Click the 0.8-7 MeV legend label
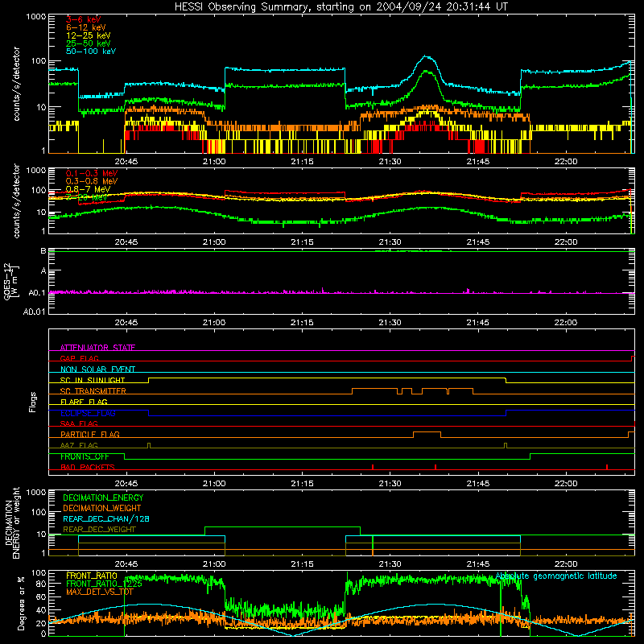Viewport: 644px width, 644px height. (88, 189)
